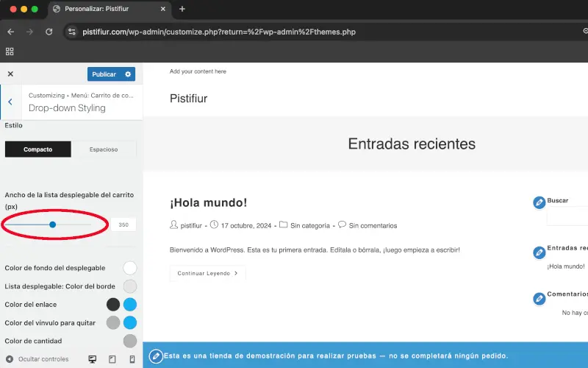This screenshot has height=368, width=588.
Task: Click the category folder icon
Action: tap(284, 224)
